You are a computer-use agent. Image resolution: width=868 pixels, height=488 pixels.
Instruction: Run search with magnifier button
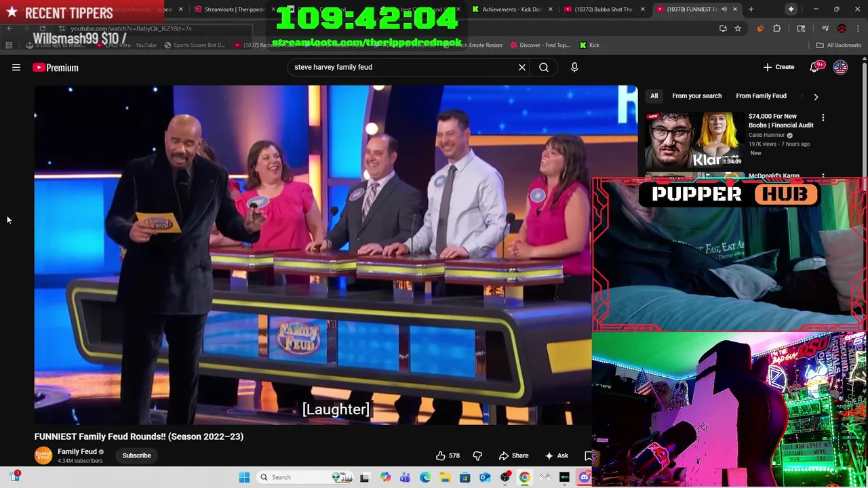point(544,67)
